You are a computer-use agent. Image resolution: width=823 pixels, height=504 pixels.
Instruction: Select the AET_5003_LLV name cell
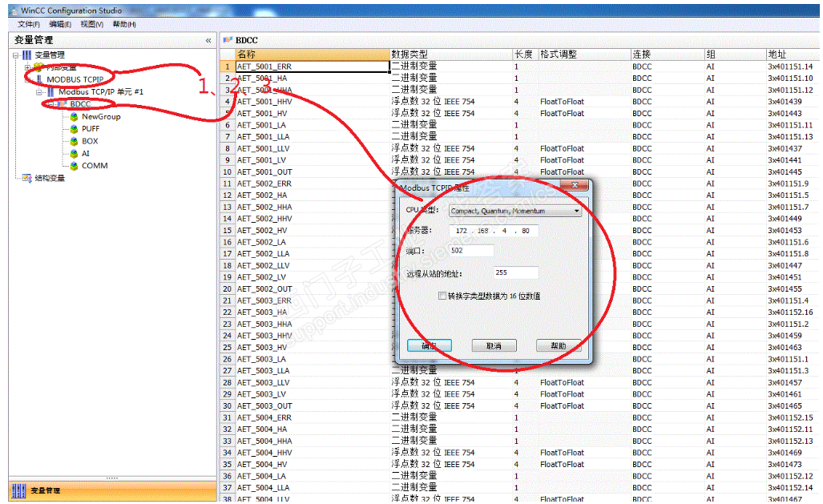point(312,383)
